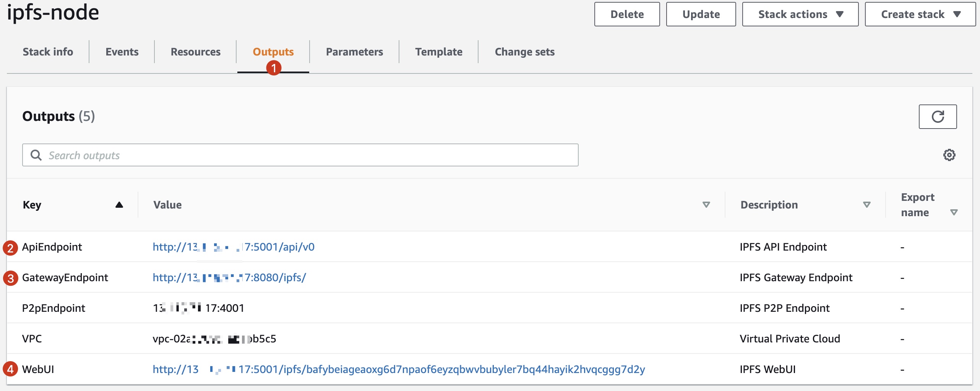The width and height of the screenshot is (980, 391).
Task: Click the IPFS WebUI description
Action: [767, 369]
